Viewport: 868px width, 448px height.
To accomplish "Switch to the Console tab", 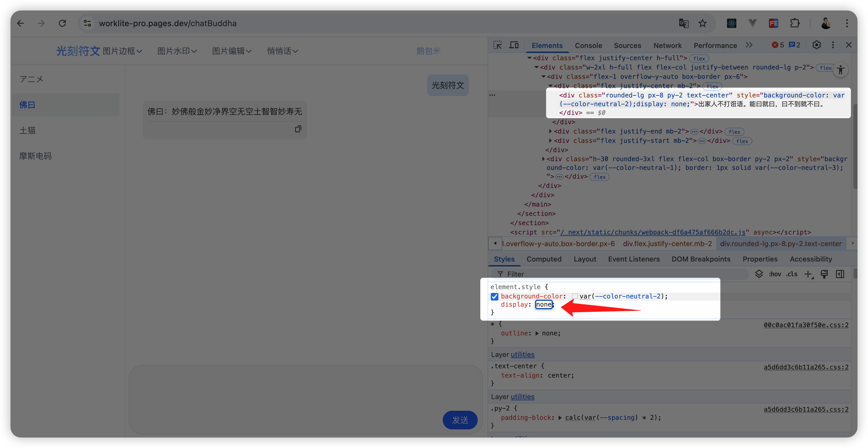I will pyautogui.click(x=588, y=45).
